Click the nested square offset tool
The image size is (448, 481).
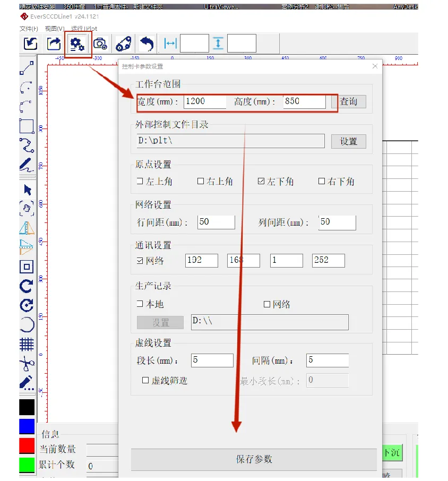(x=27, y=267)
